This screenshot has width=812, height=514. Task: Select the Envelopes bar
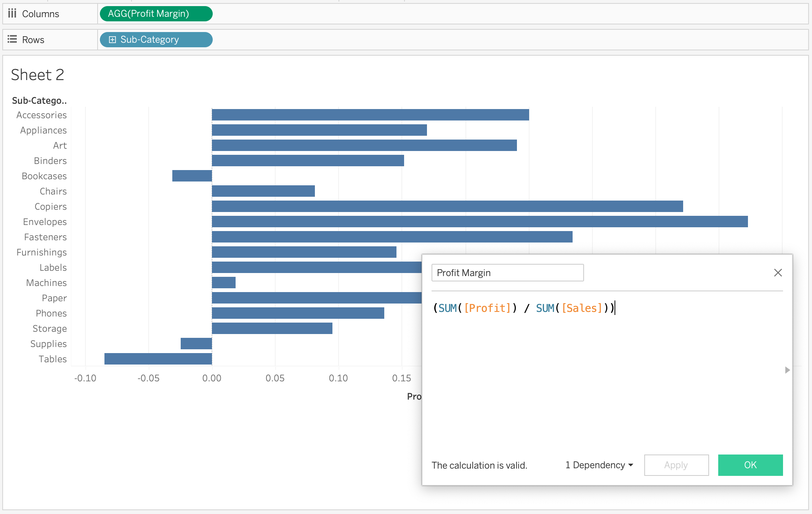tap(480, 222)
